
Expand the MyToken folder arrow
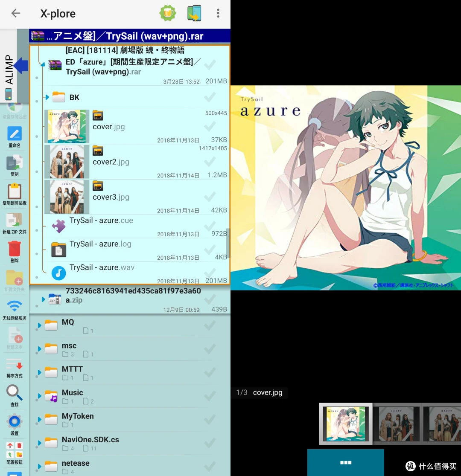(39, 420)
